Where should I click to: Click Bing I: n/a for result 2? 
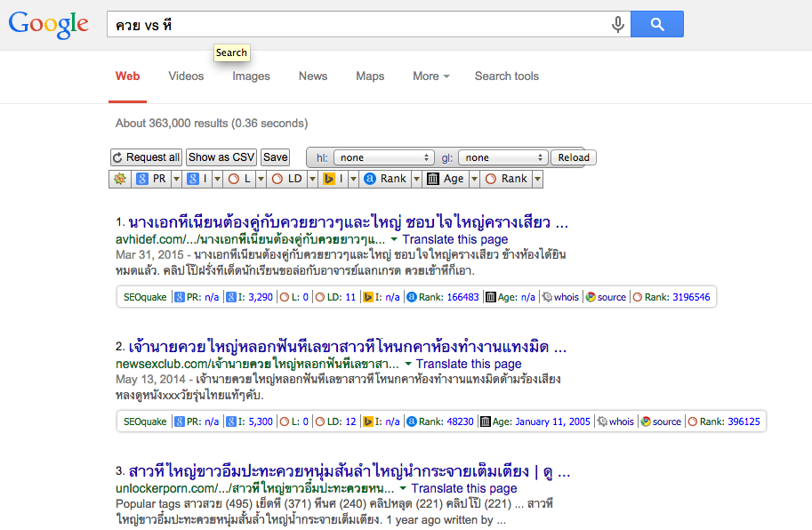point(382,422)
